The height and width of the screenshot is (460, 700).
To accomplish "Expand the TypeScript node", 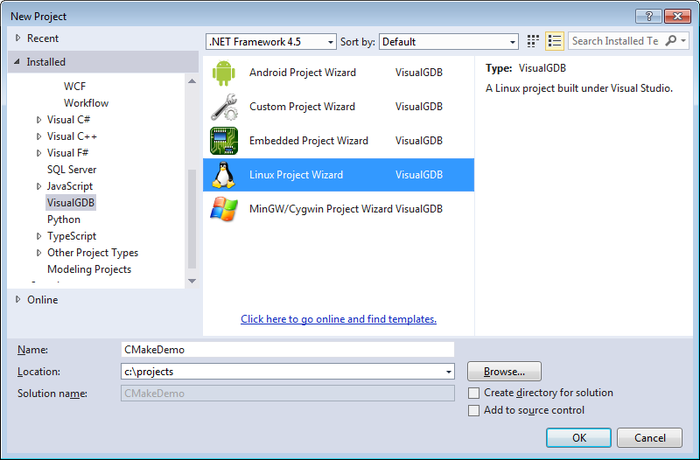I will coord(39,236).
